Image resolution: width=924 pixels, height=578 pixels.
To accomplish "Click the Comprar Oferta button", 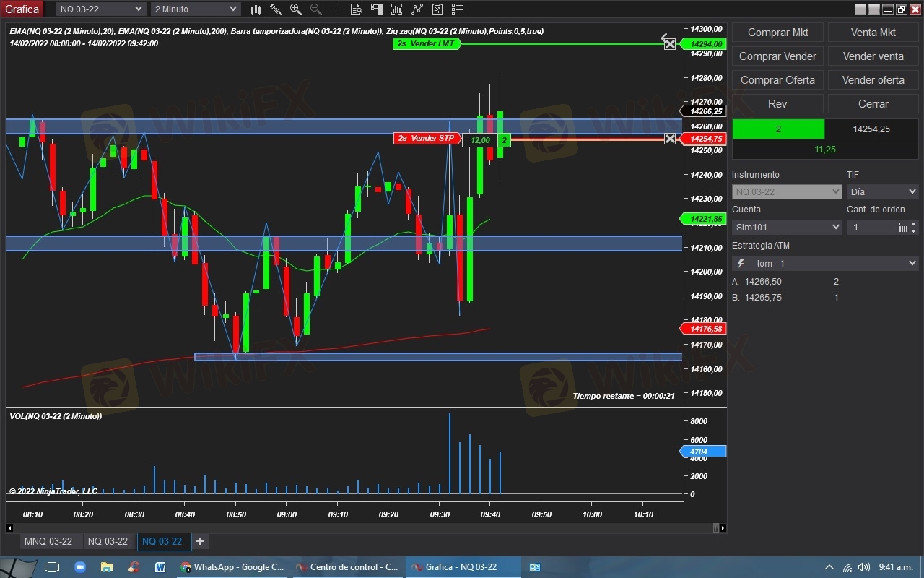I will click(777, 80).
